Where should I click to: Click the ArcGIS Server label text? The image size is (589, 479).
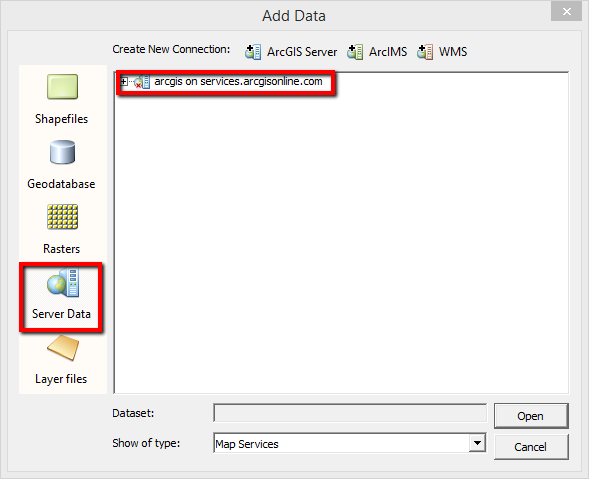(302, 52)
